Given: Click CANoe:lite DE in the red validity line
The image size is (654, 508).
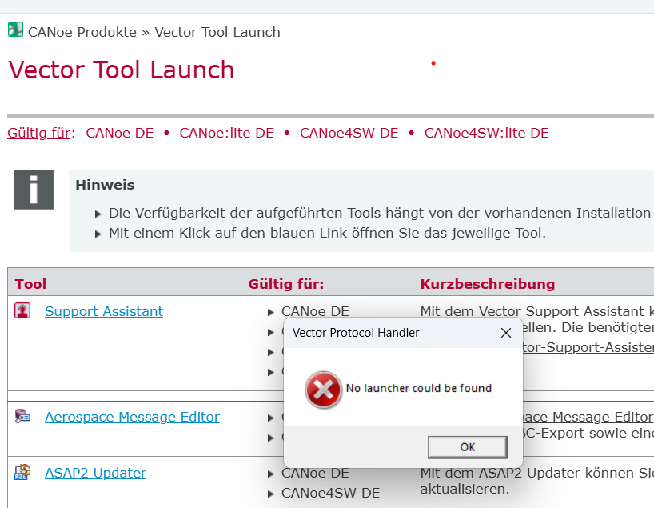Looking at the screenshot, I should [x=226, y=133].
